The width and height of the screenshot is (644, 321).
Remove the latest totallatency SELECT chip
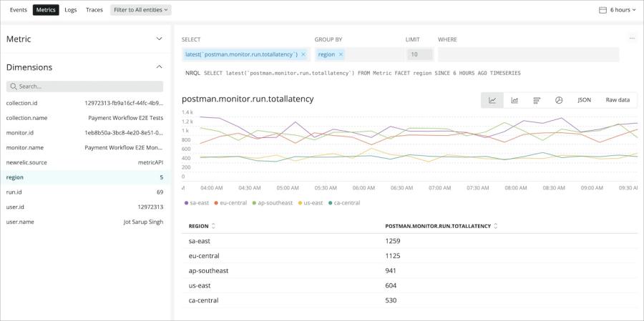click(x=303, y=54)
